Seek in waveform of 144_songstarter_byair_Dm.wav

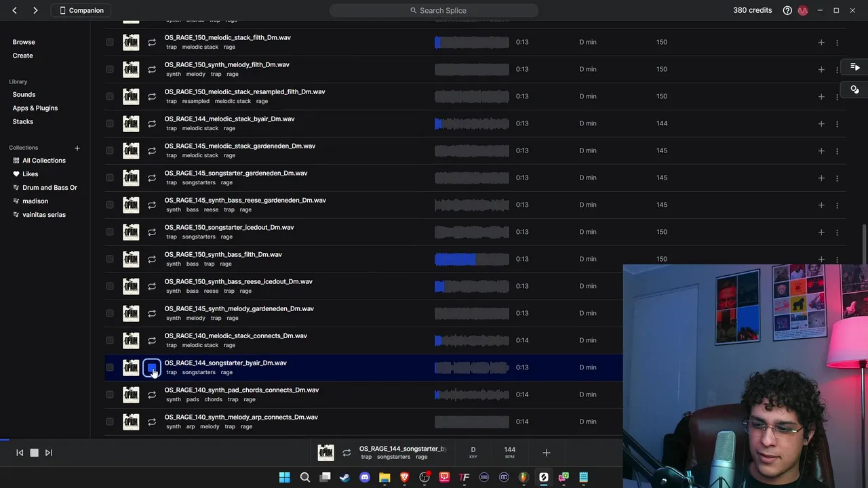(x=472, y=367)
